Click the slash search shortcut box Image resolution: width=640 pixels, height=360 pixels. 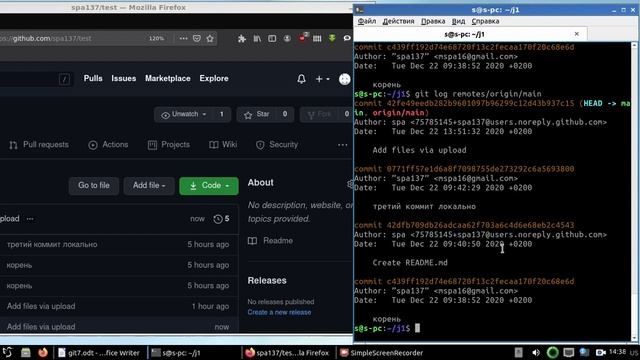64,79
